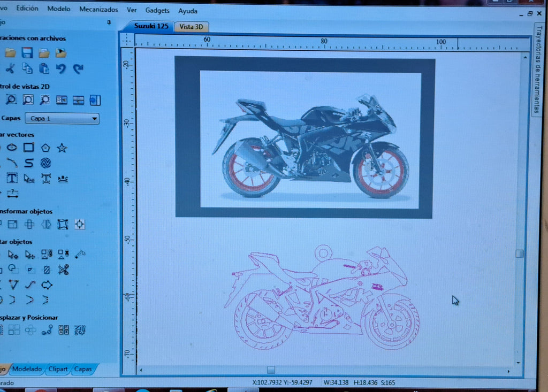Screen dimensions: 548x392
Task: Open the Ayuda menu
Action: pyautogui.click(x=188, y=11)
